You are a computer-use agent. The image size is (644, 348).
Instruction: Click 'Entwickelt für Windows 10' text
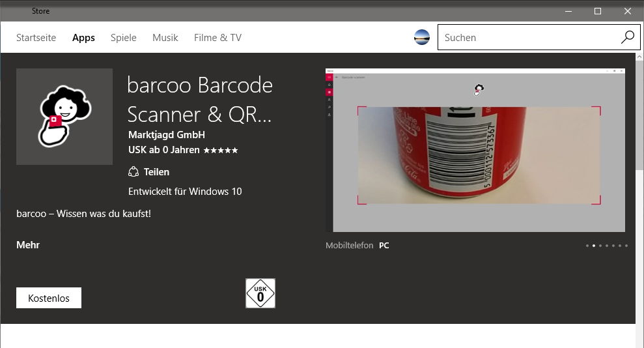185,192
